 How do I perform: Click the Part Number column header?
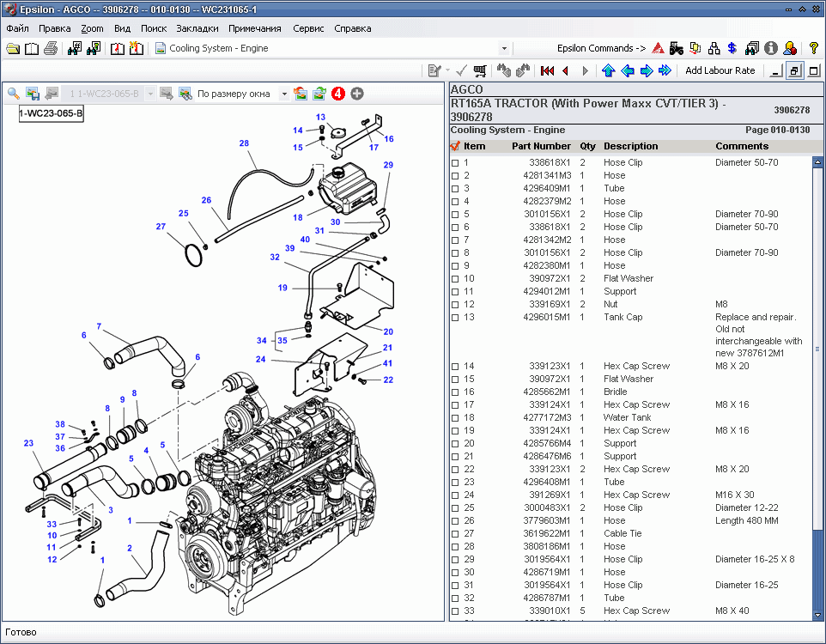541,146
